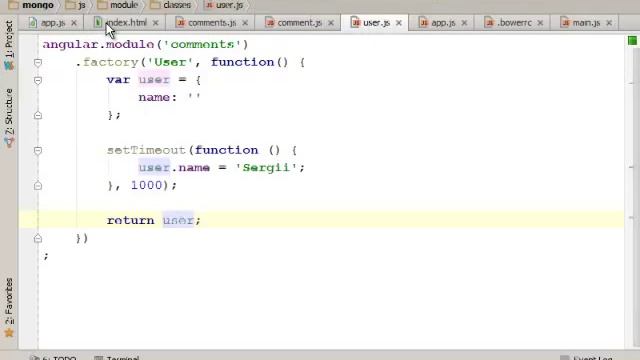The width and height of the screenshot is (640, 360).
Task: Click the JS icon on second app.js tab
Action: 424,23
